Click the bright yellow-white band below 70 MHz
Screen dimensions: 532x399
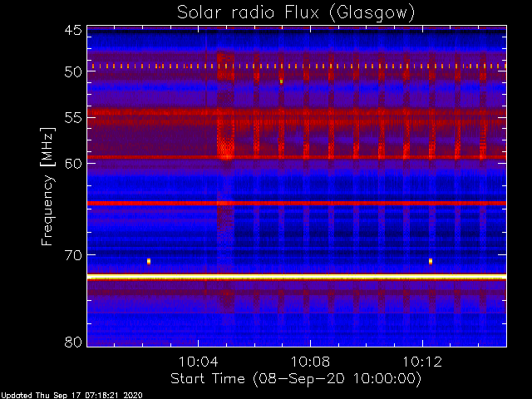tap(297, 277)
